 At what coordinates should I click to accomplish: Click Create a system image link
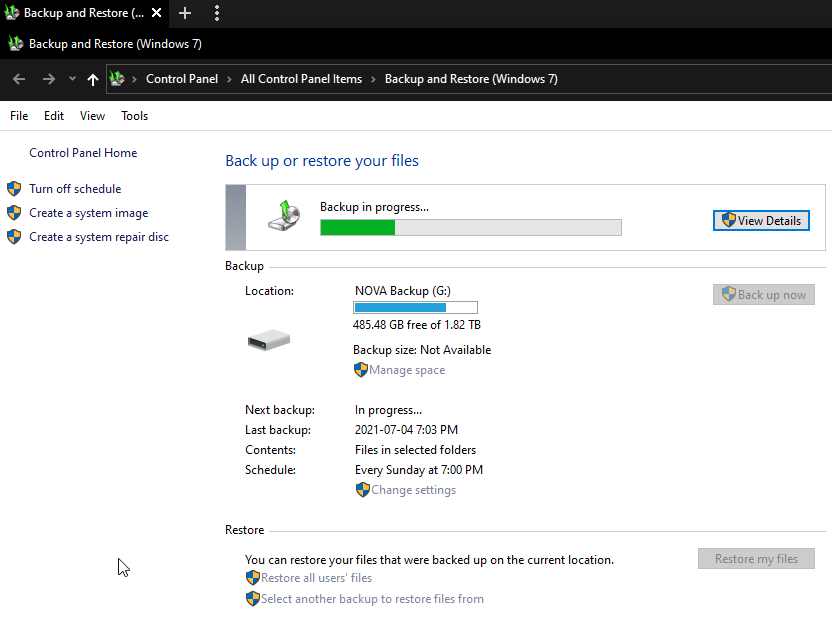(89, 213)
